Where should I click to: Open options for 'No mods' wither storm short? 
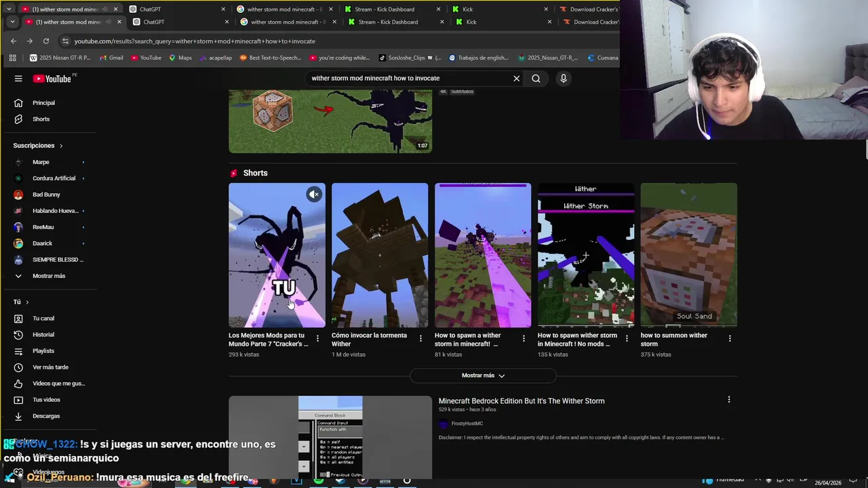(x=627, y=338)
